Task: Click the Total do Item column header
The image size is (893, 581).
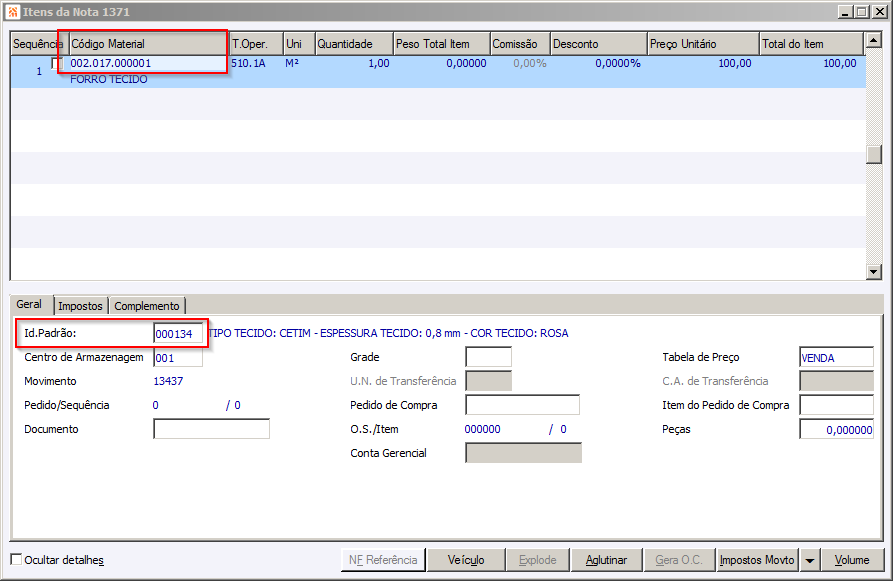Action: 812,44
